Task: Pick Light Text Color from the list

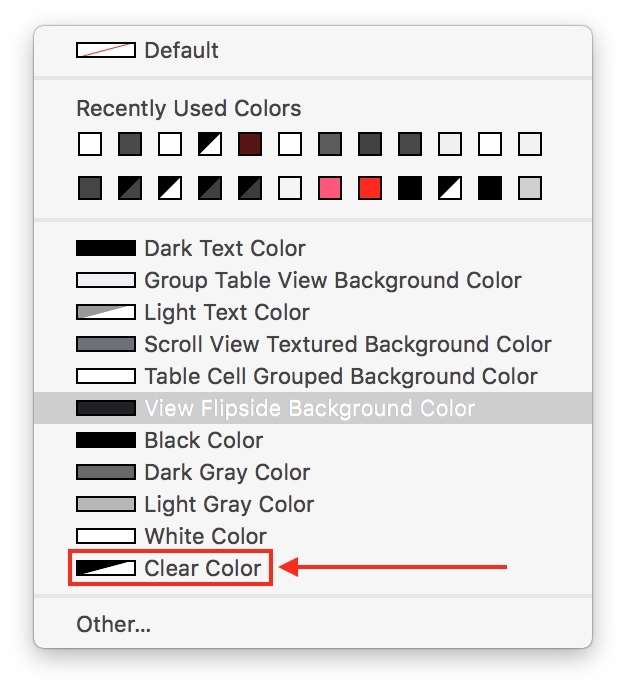Action: [x=226, y=312]
